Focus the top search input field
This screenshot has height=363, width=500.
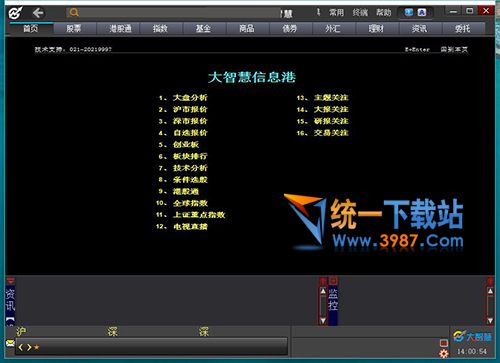[x=173, y=13]
